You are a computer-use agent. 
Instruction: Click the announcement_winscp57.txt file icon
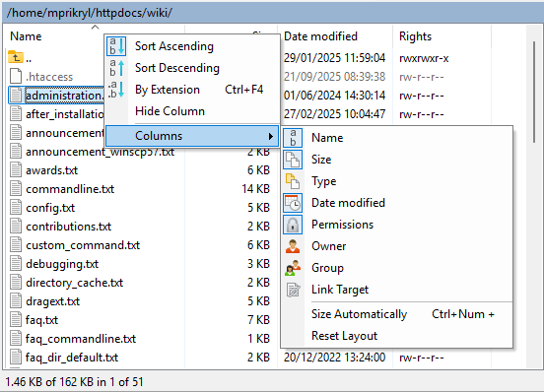click(16, 151)
